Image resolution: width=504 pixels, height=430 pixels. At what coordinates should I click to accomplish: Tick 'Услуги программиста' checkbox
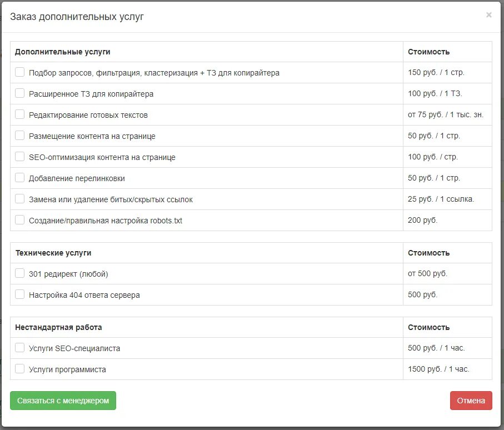[19, 369]
